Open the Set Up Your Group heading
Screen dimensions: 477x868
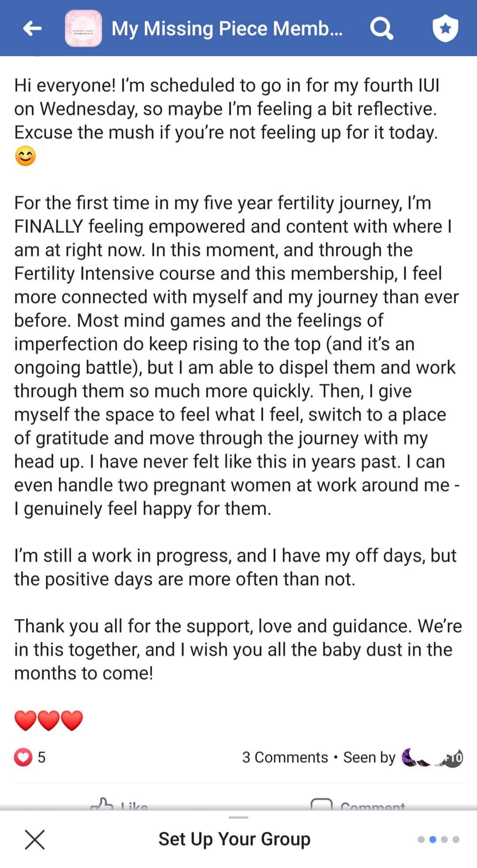234,839
